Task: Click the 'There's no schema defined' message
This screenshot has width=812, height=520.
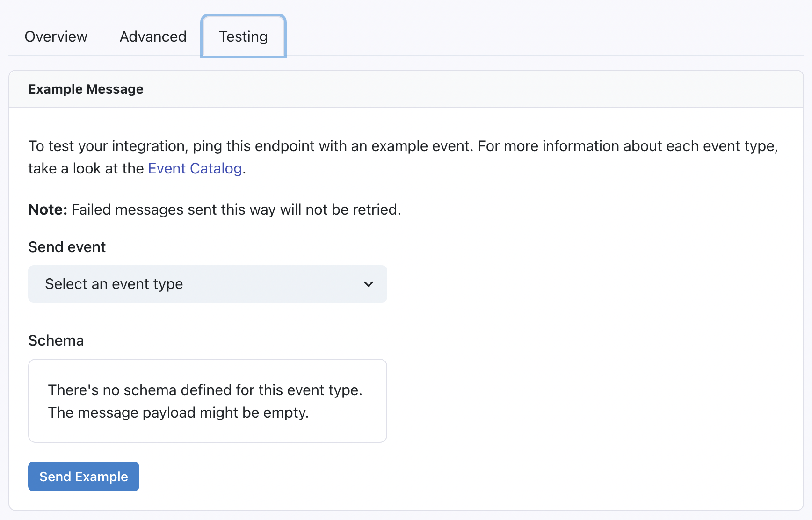Action: pos(205,401)
